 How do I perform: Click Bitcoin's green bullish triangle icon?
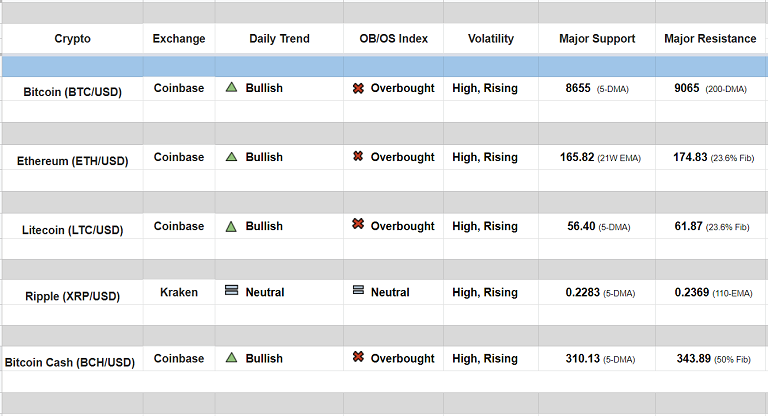click(x=231, y=88)
